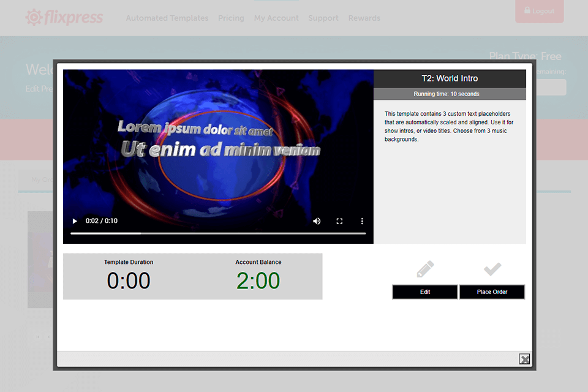The width and height of the screenshot is (588, 392).
Task: Visit the Support page
Action: click(323, 18)
